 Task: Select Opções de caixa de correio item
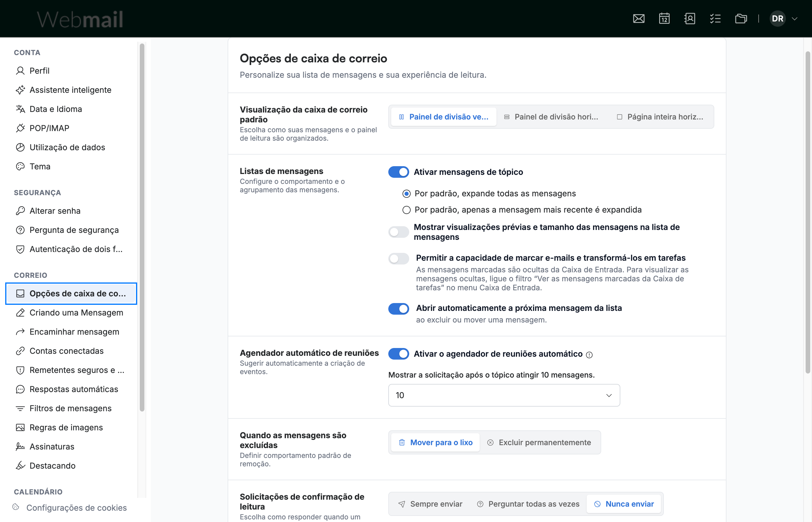pyautogui.click(x=71, y=293)
